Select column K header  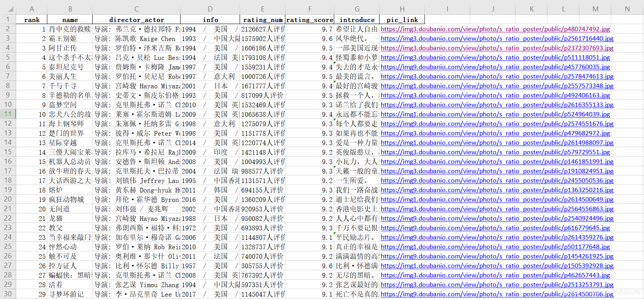[532, 9]
